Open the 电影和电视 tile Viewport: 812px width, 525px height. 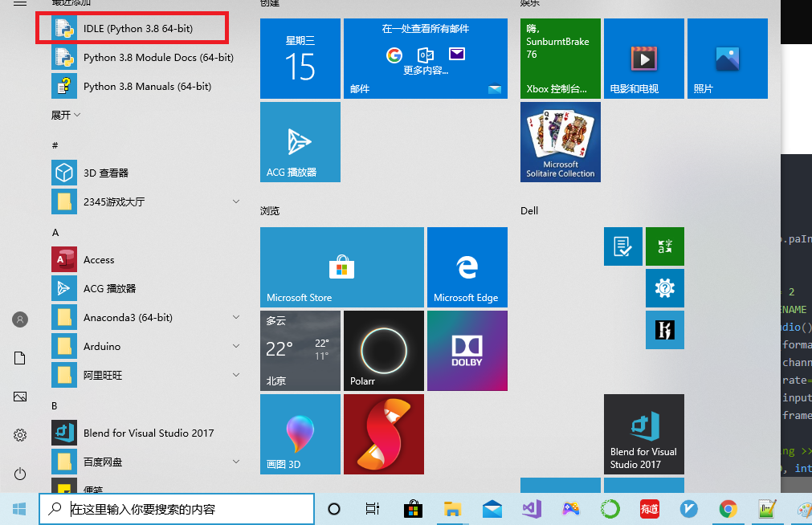click(644, 59)
